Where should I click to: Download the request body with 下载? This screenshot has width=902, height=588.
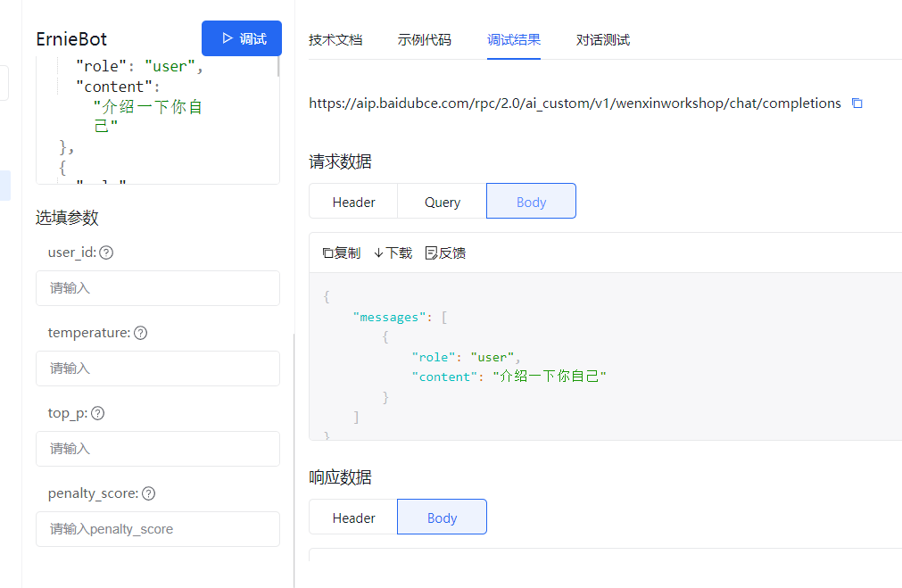click(x=393, y=253)
